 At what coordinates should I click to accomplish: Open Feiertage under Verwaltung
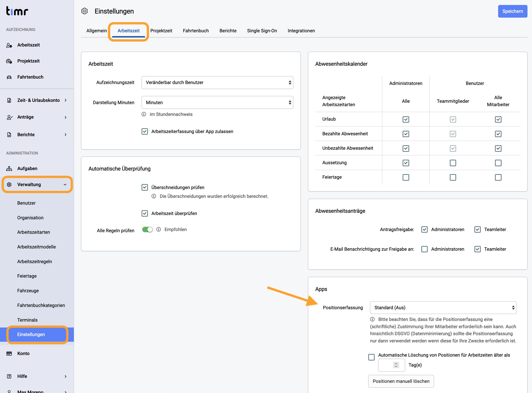[27, 276]
